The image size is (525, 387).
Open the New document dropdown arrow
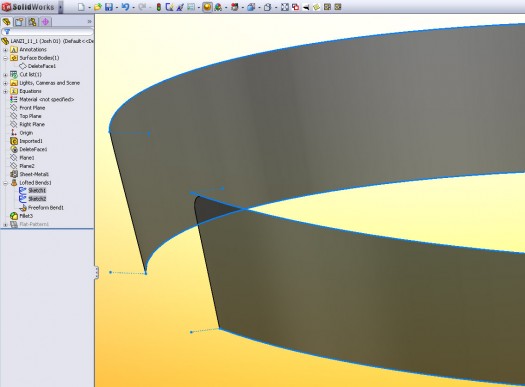(x=89, y=7)
